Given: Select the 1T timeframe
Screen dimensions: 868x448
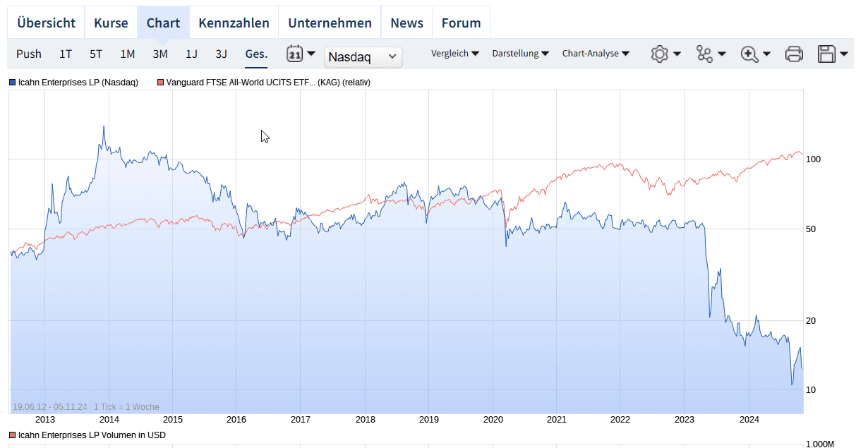Looking at the screenshot, I should [x=66, y=54].
